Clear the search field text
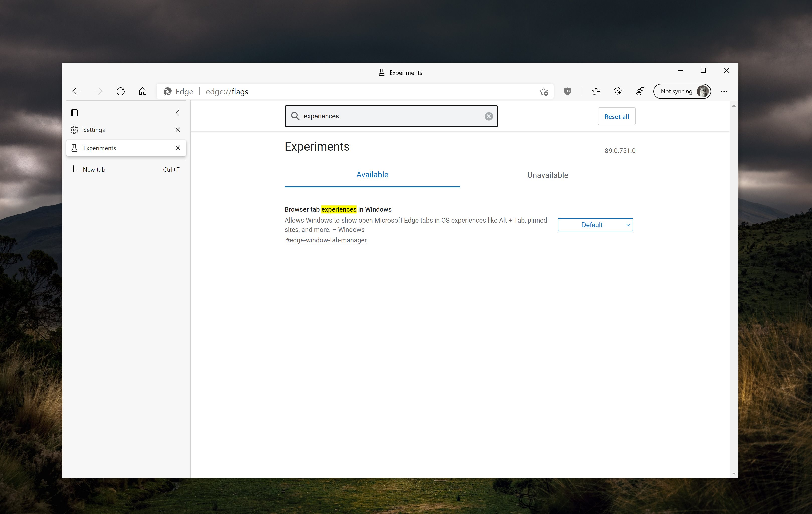This screenshot has width=812, height=514. click(489, 116)
